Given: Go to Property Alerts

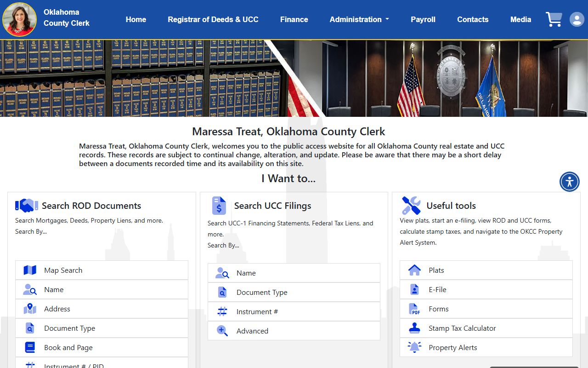Looking at the screenshot, I should 486,347.
